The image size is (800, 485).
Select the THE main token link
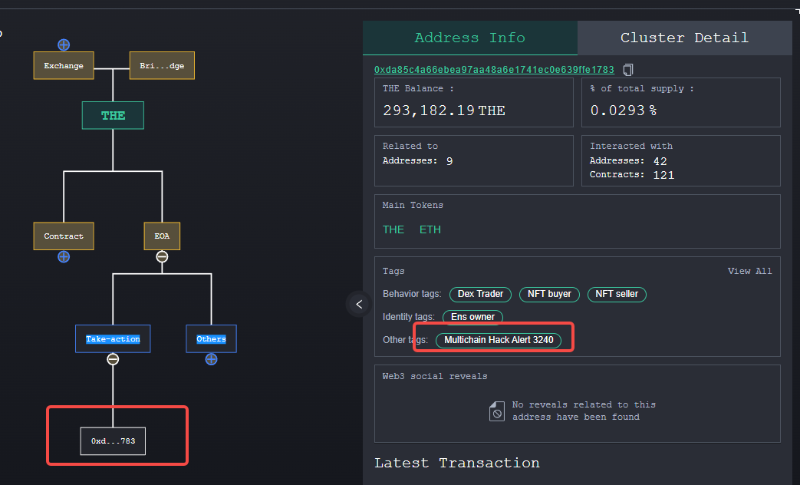tap(393, 229)
